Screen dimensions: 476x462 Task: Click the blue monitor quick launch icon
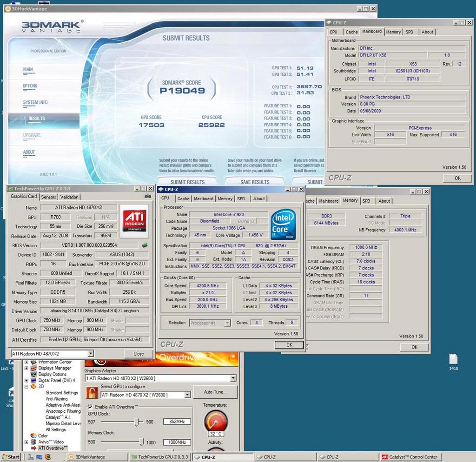40,456
